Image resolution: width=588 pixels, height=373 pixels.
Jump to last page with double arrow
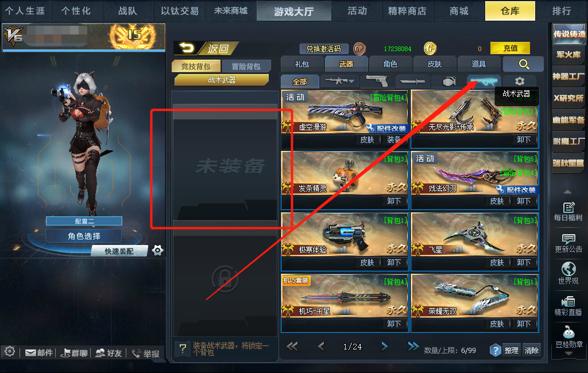(x=413, y=347)
